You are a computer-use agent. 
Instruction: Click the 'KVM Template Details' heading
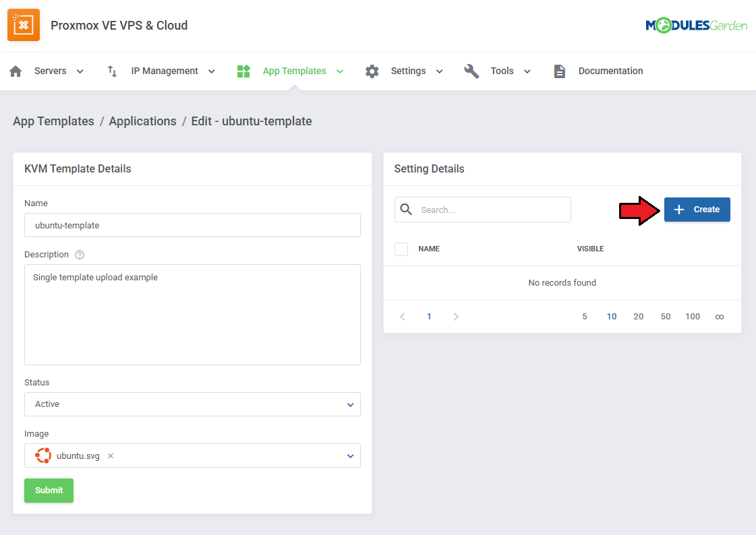[78, 169]
